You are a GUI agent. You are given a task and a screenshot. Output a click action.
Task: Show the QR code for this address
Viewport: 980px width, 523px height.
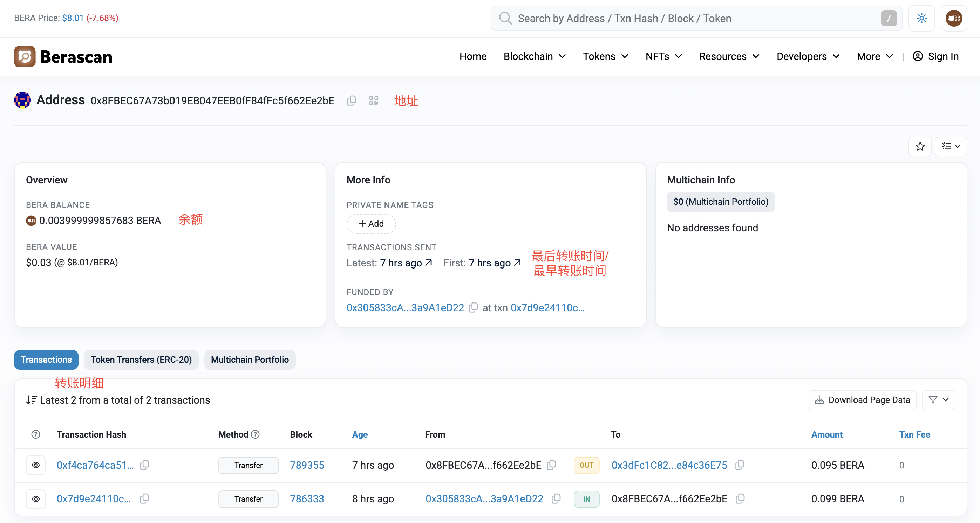coord(374,101)
